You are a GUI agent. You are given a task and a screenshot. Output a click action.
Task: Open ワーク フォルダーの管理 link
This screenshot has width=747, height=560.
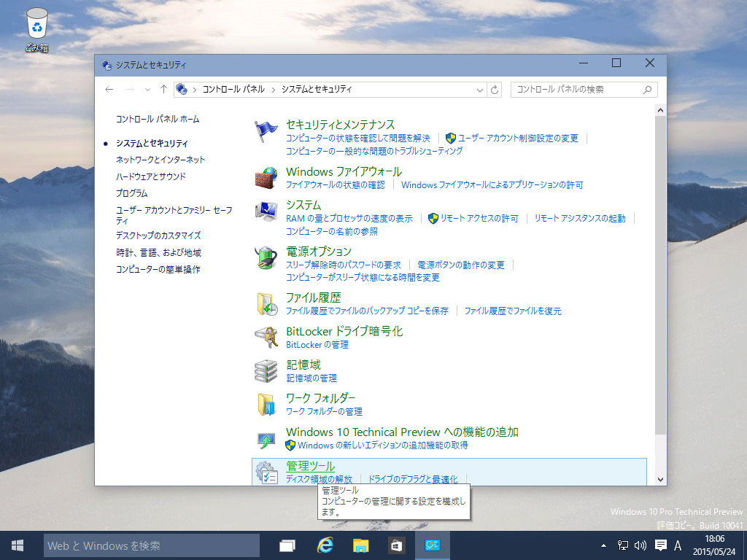(x=324, y=411)
